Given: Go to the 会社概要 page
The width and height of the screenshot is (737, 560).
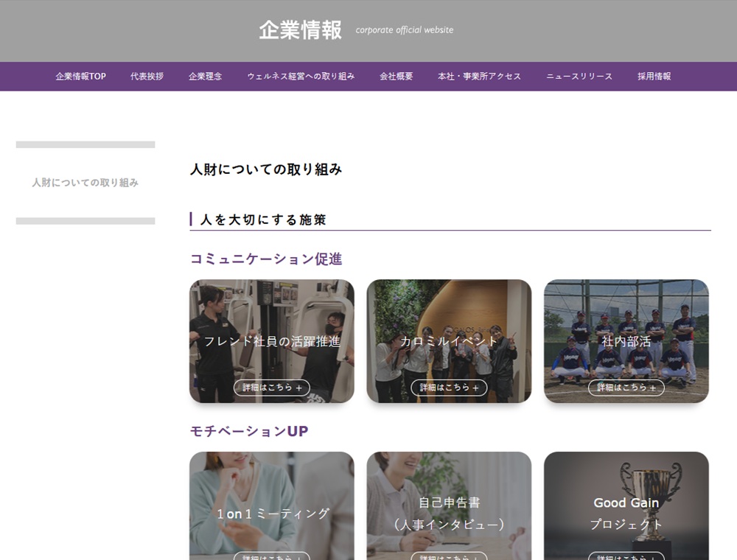Looking at the screenshot, I should click(x=396, y=76).
